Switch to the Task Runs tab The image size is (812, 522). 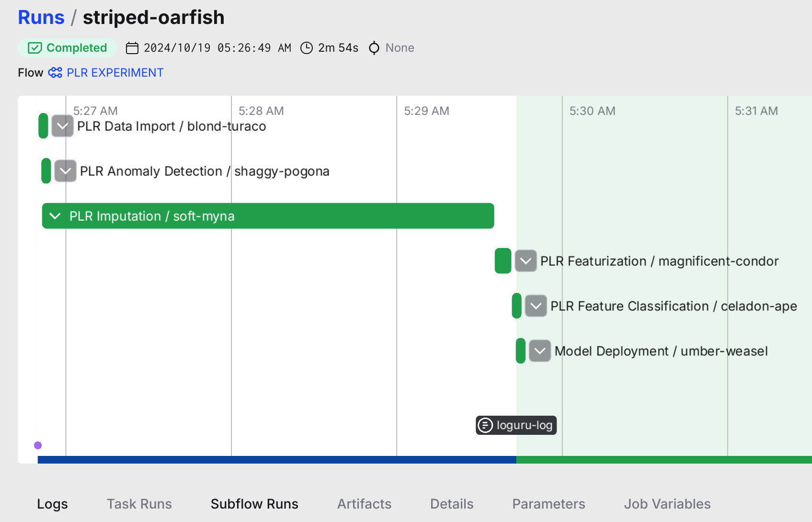tap(139, 504)
